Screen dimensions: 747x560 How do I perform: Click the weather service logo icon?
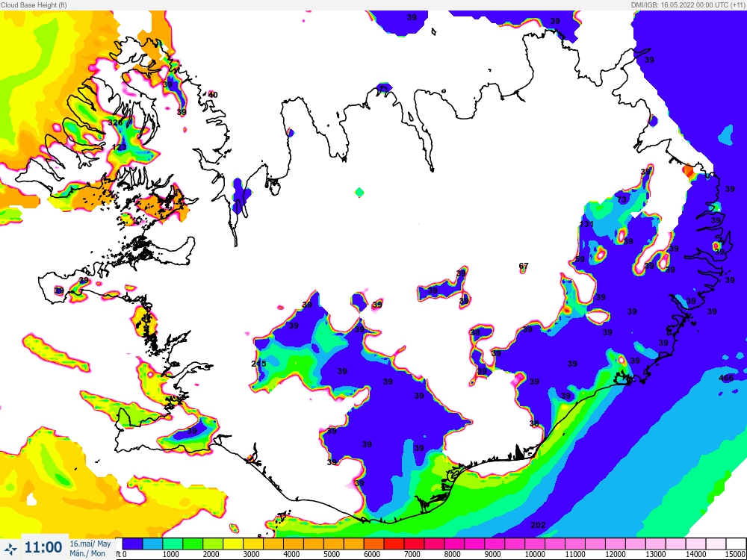[10, 549]
